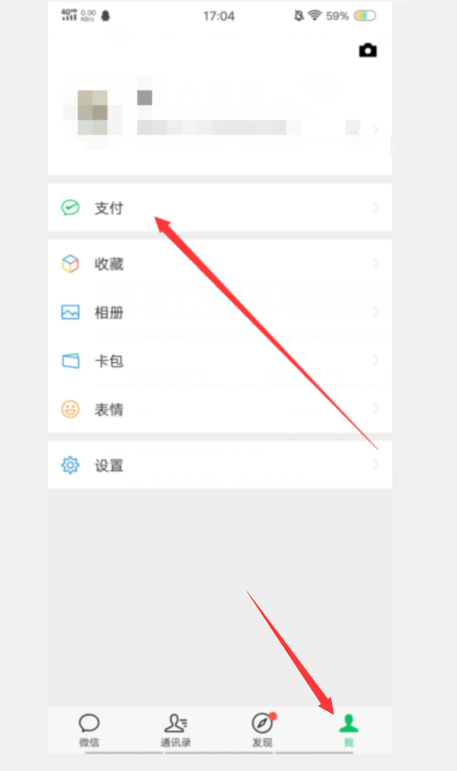Switch to the 通讯录 contacts tab
Viewport: 457px width, 771px height.
176,730
